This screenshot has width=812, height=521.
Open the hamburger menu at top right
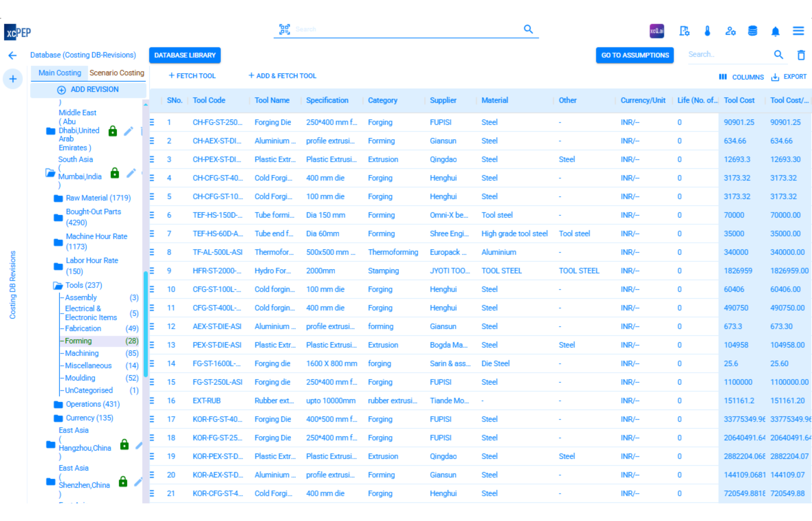(798, 31)
